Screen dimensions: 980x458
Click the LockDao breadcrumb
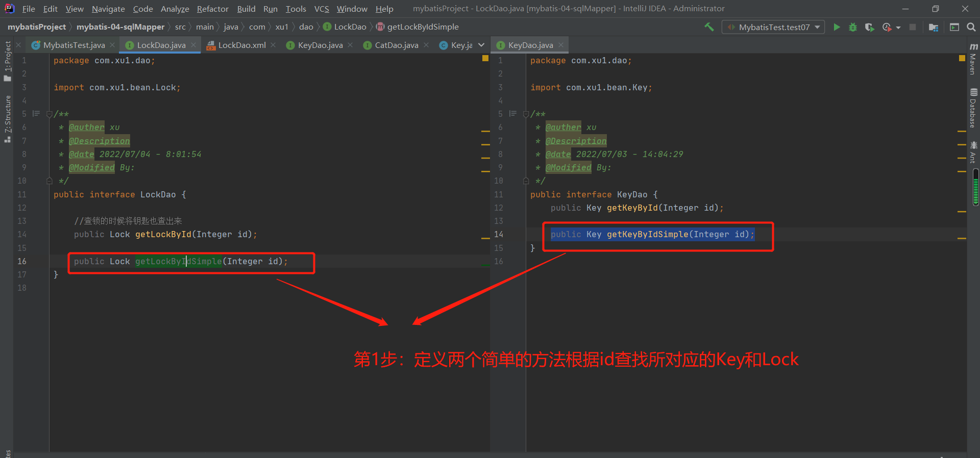tap(345, 27)
